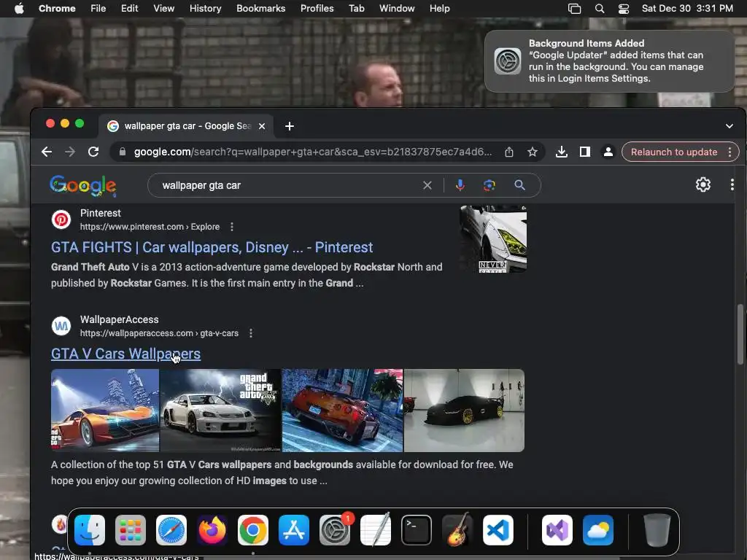Open the Window menu

pos(397,9)
